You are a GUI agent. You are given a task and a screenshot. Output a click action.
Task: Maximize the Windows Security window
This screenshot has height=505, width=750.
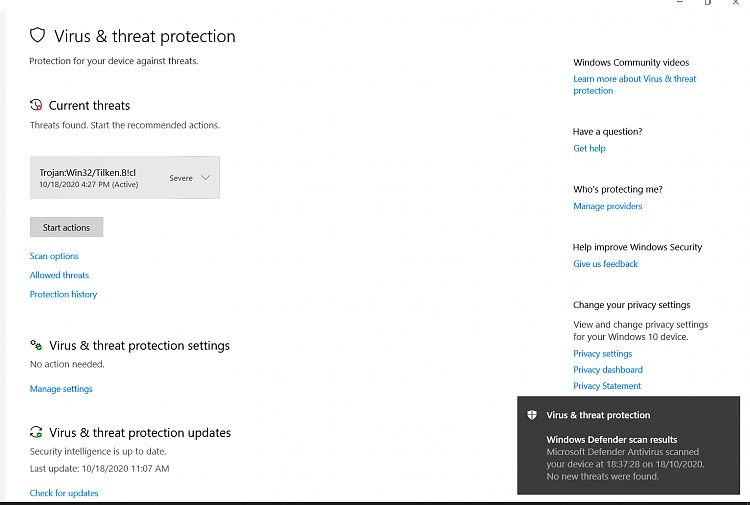707,2
